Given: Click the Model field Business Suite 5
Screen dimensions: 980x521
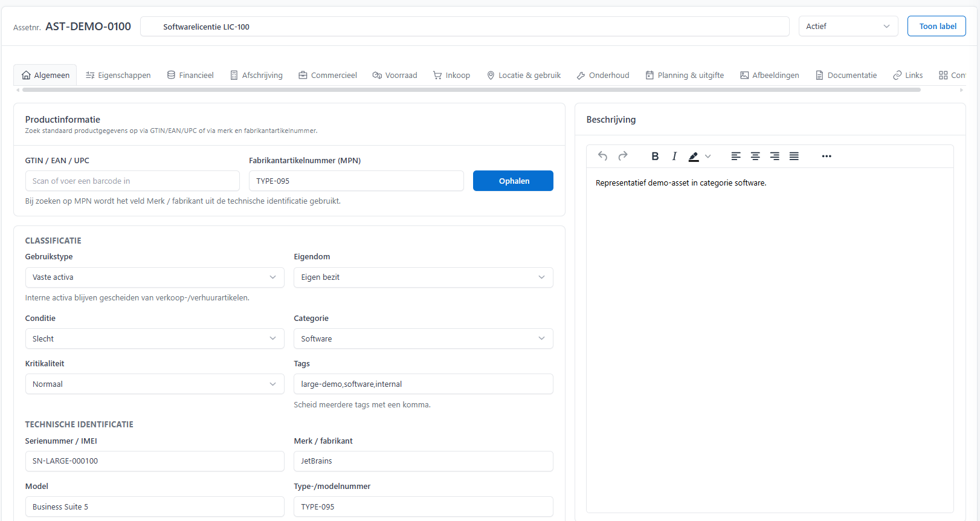Looking at the screenshot, I should tap(155, 506).
